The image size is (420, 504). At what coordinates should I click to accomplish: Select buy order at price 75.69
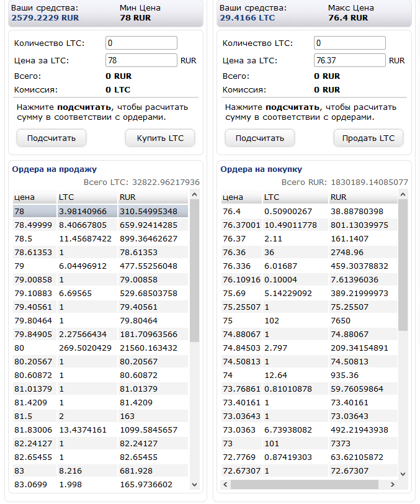(309, 293)
